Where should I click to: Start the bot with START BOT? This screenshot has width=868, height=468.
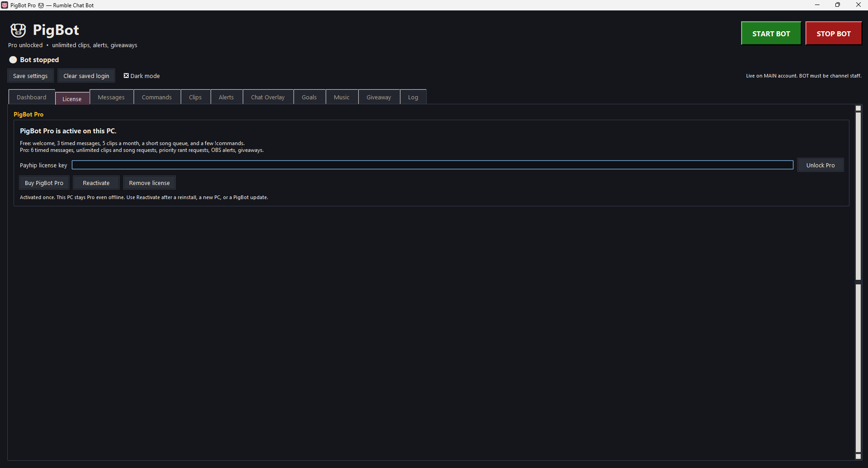[x=771, y=34]
